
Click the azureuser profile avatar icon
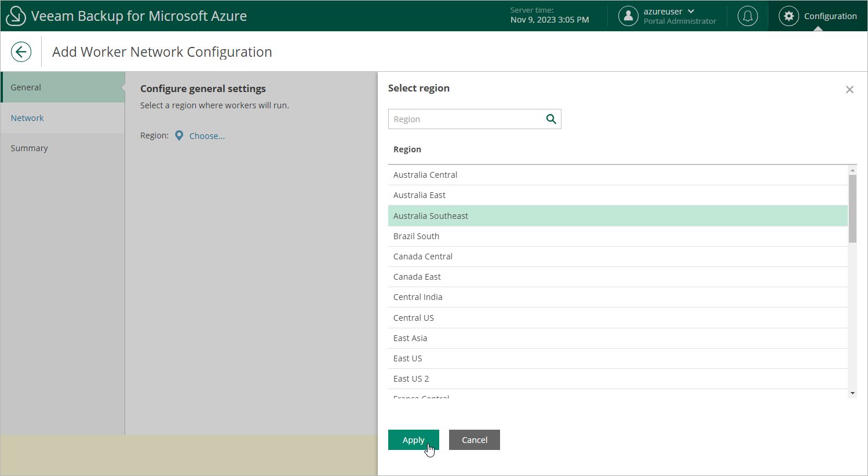pos(628,16)
